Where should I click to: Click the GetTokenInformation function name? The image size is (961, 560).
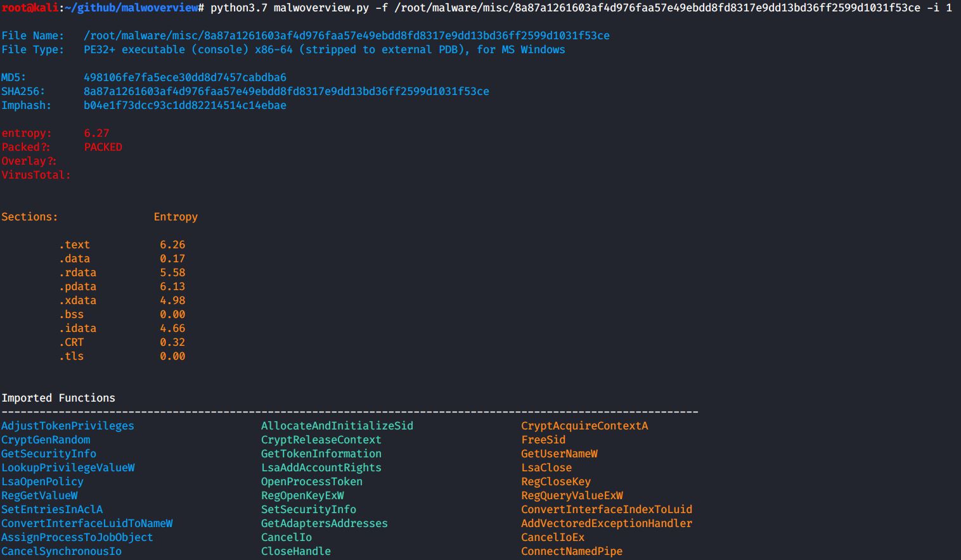pyautogui.click(x=321, y=454)
